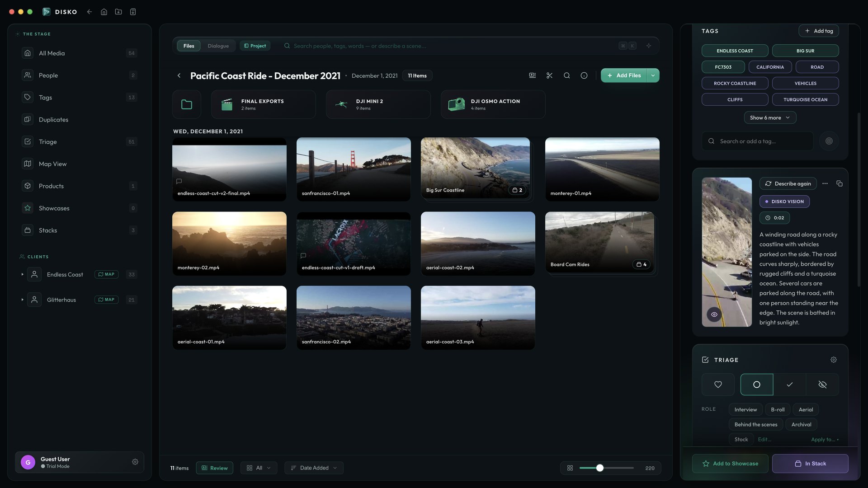Image resolution: width=868 pixels, height=488 pixels.
Task: Click the Add tag button
Action: click(x=819, y=31)
